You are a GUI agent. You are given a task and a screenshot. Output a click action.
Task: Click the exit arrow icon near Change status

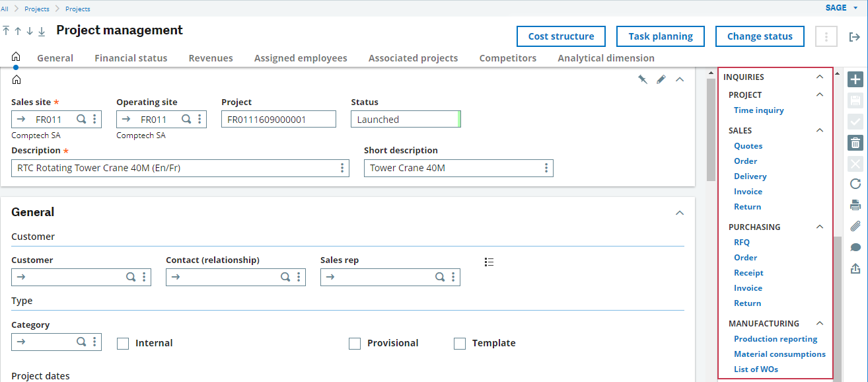click(854, 37)
